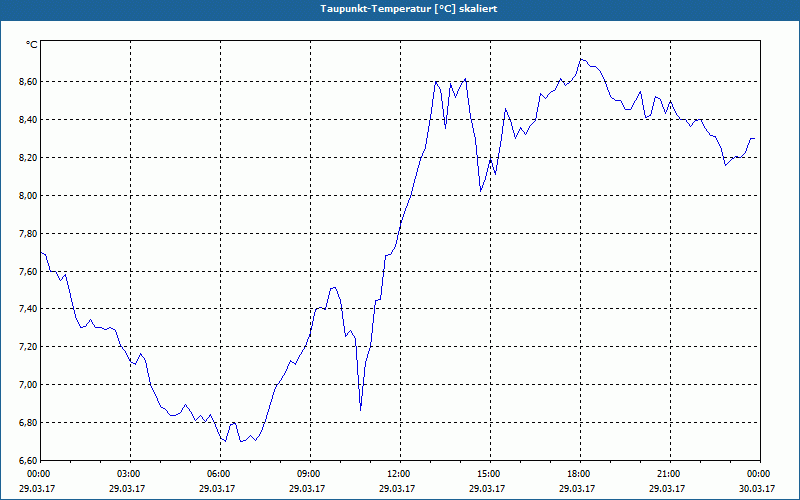The image size is (800, 500).
Task: Select the '29.03.17' date below '21:00'
Action: click(667, 488)
